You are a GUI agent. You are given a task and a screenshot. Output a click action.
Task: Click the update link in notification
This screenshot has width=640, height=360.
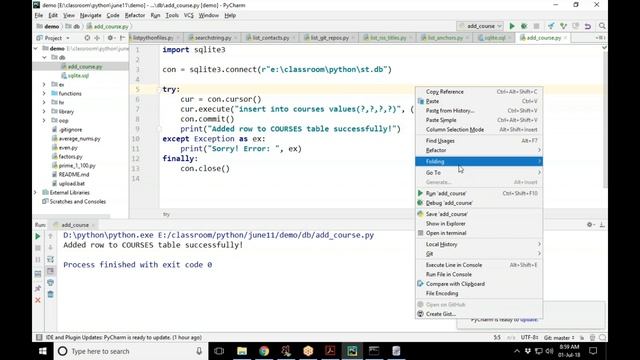point(529,320)
